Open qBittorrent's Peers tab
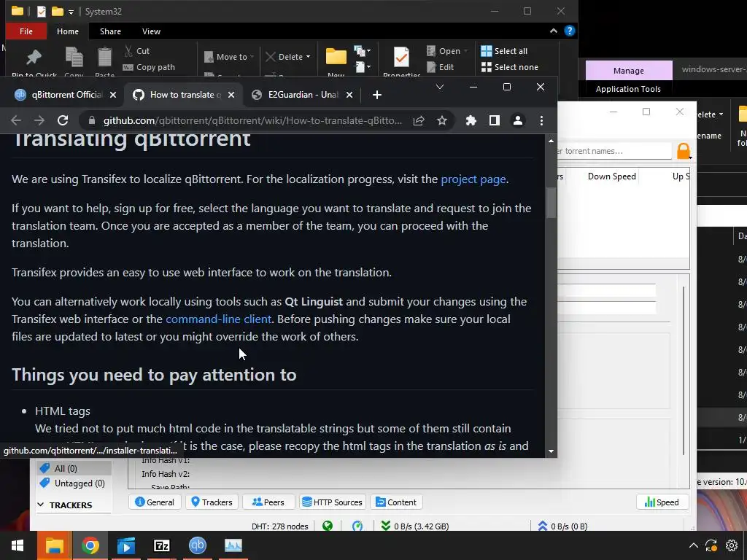Image resolution: width=747 pixels, height=560 pixels. point(268,502)
